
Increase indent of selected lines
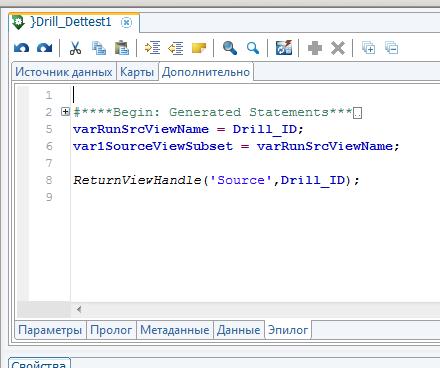[x=152, y=48]
